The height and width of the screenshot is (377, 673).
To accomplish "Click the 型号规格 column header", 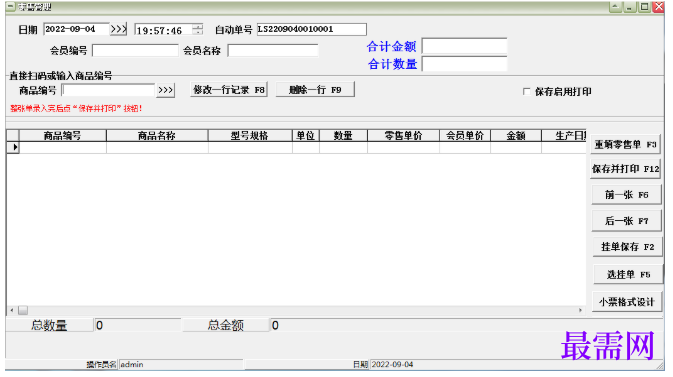I will tap(250, 136).
